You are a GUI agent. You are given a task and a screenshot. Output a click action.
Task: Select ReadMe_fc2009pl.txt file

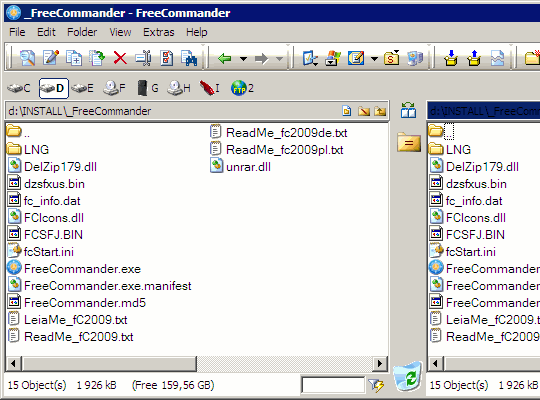[277, 150]
